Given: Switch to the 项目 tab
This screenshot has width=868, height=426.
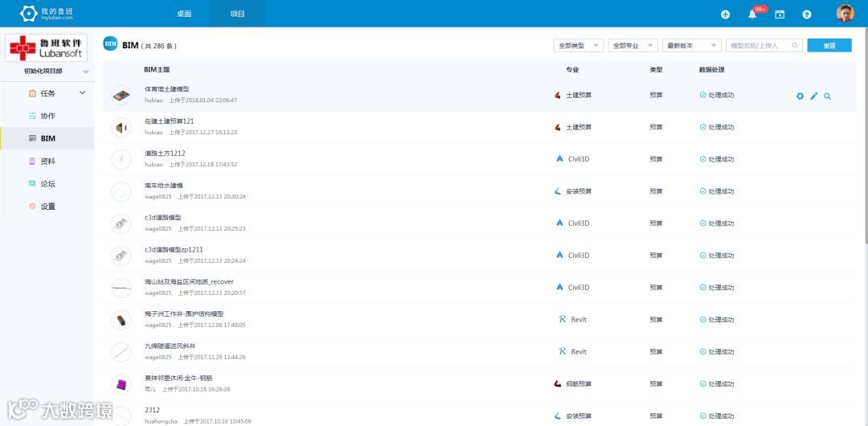Looking at the screenshot, I should (x=237, y=14).
